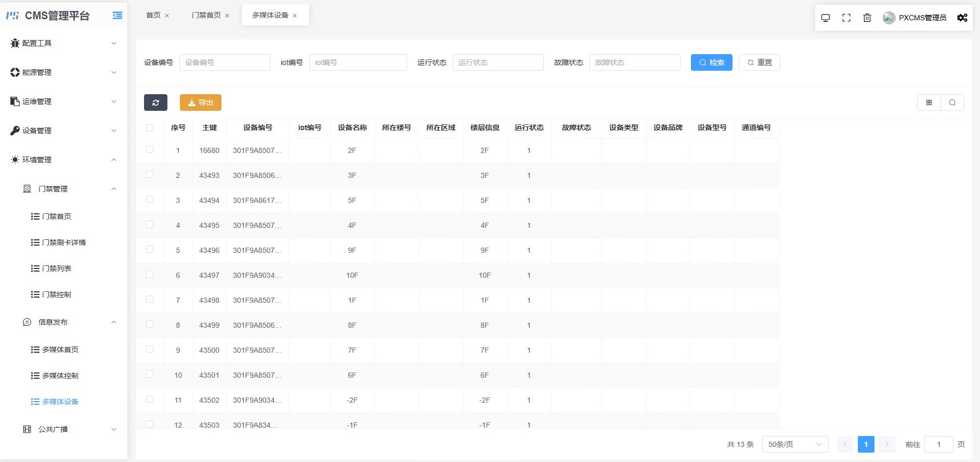The image size is (980, 462).
Task: Check the row with 主键 43499
Action: pos(150,324)
